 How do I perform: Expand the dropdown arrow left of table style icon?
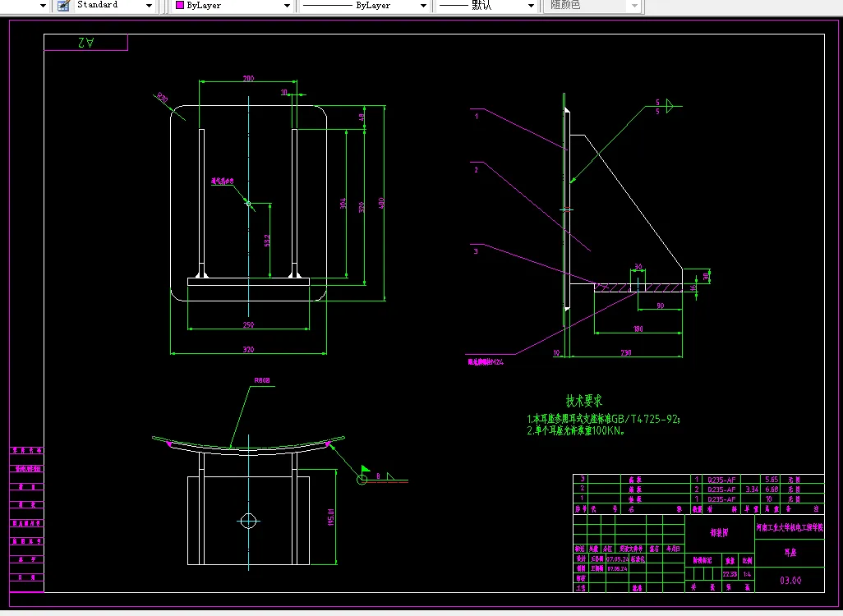click(x=43, y=6)
